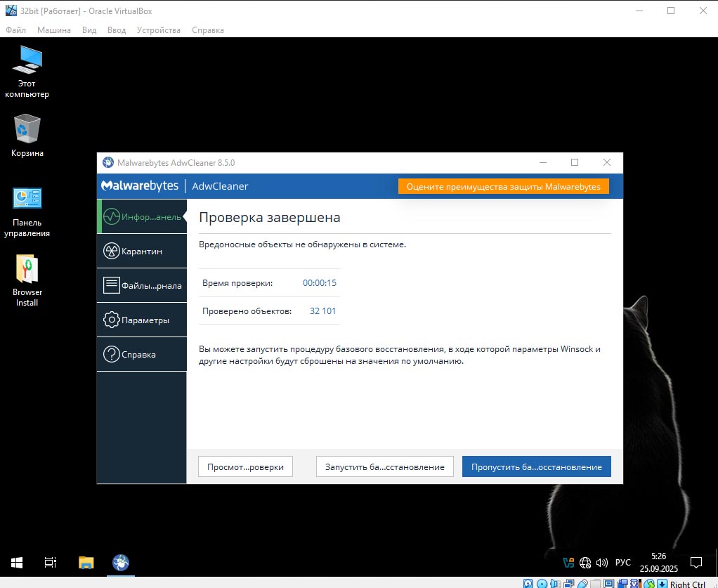Click the volume speaker tray icon
This screenshot has width=718, height=588.
[x=601, y=562]
